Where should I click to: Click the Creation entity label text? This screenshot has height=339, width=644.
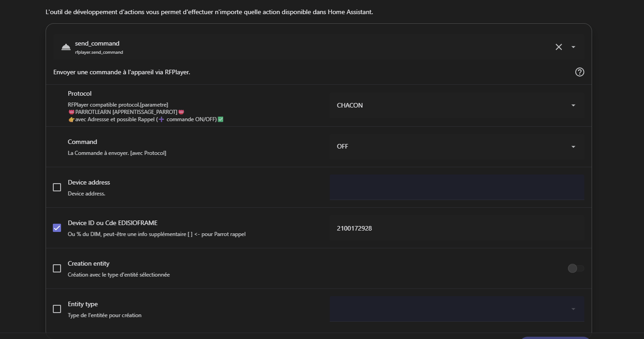[x=89, y=263]
